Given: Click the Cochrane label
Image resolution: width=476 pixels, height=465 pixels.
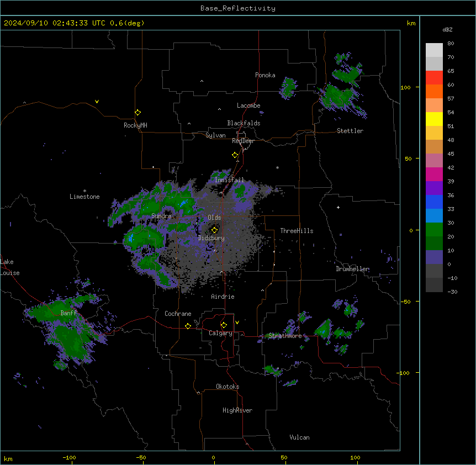Looking at the screenshot, I should [x=178, y=314].
